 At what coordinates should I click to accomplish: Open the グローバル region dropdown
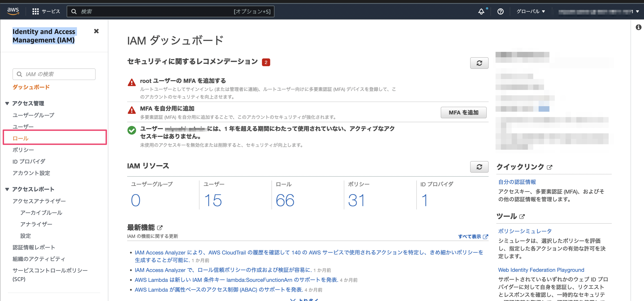531,11
